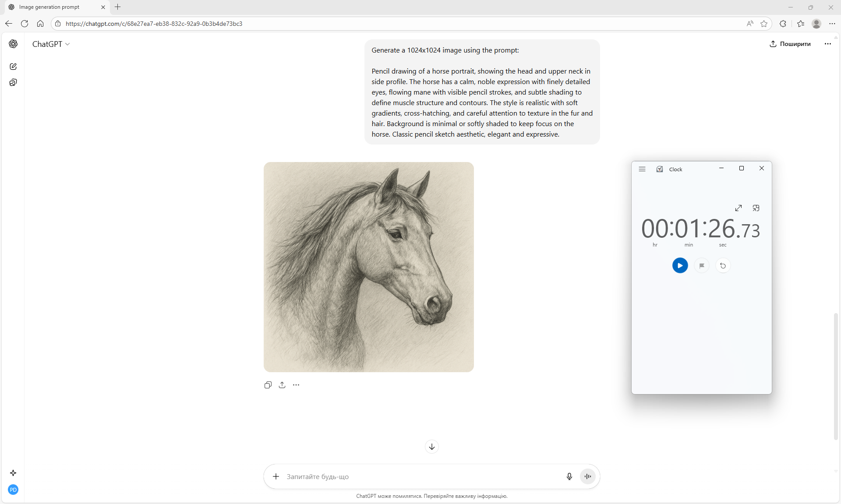Toggle Clock keep-on-top compact mode

click(x=756, y=208)
